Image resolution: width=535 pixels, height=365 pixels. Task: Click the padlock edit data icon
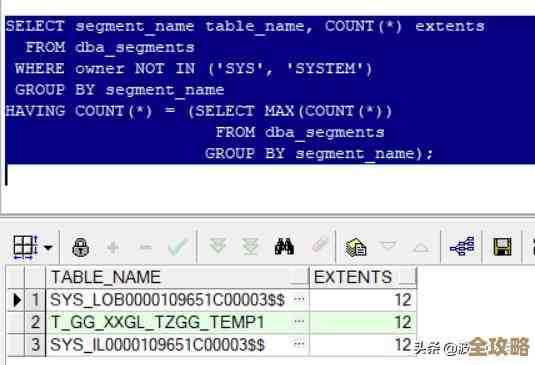(81, 247)
